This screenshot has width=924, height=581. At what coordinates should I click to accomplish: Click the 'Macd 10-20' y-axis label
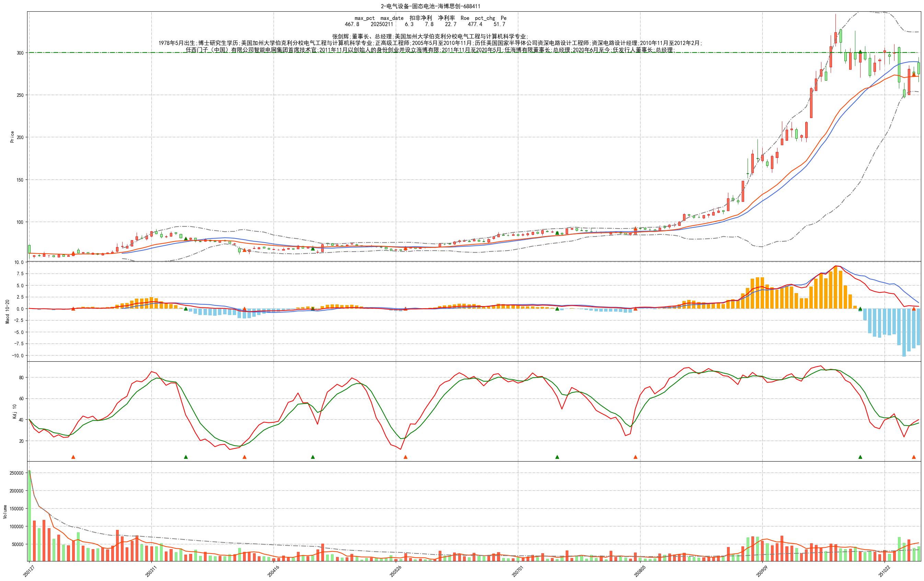click(7, 312)
